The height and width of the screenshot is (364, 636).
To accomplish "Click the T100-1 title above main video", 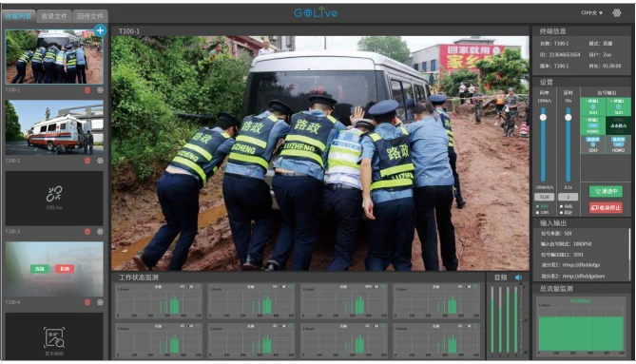I will point(128,31).
